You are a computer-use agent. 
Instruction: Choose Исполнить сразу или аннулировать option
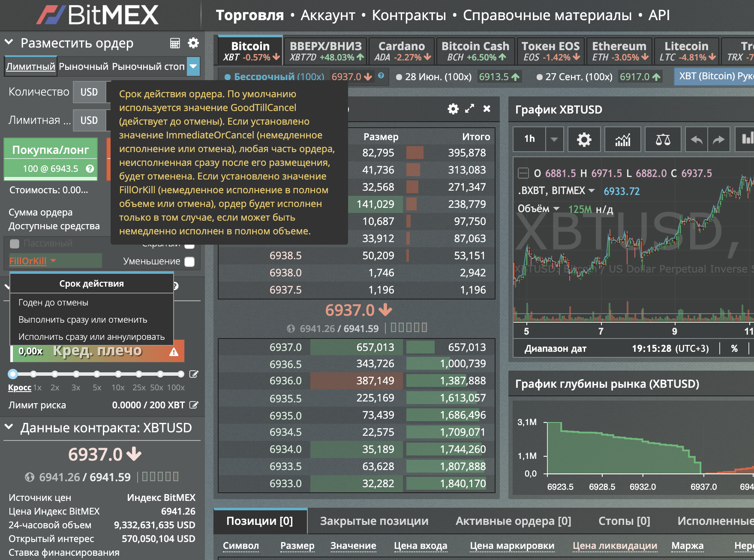[x=91, y=337]
